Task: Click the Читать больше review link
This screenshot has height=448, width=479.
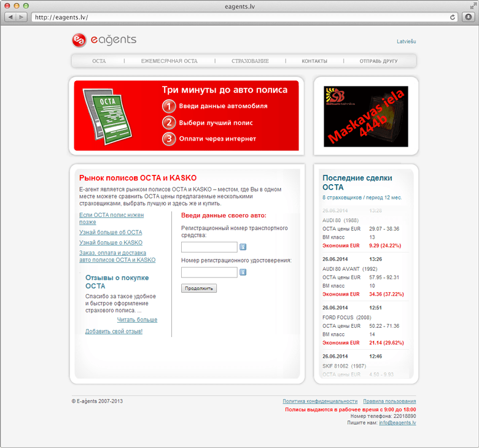Action: pyautogui.click(x=137, y=320)
